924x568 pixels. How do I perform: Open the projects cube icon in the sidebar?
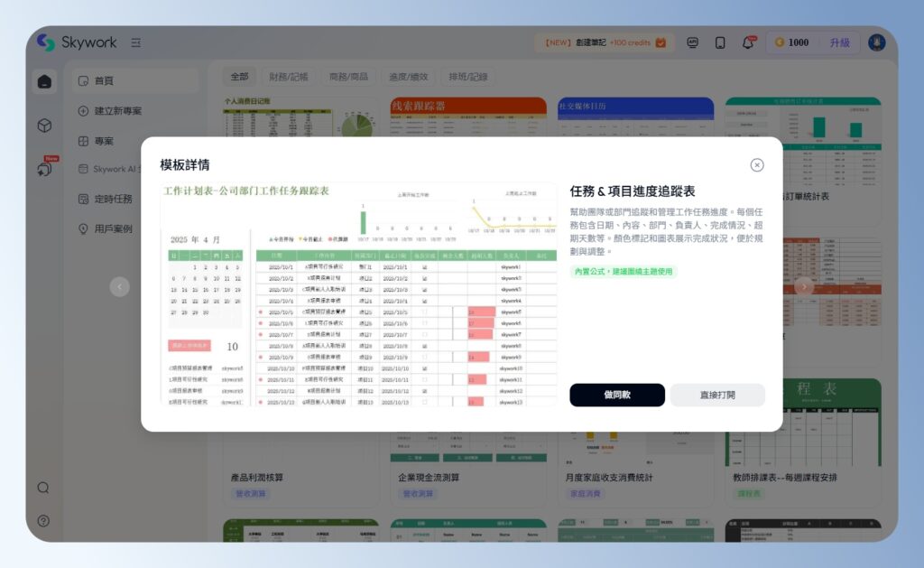[43, 126]
